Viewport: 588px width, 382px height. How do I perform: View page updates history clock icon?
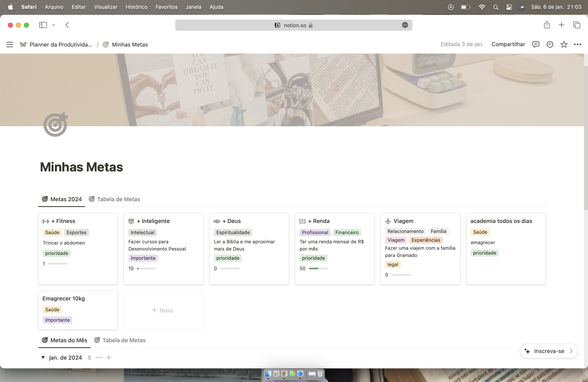pos(550,44)
